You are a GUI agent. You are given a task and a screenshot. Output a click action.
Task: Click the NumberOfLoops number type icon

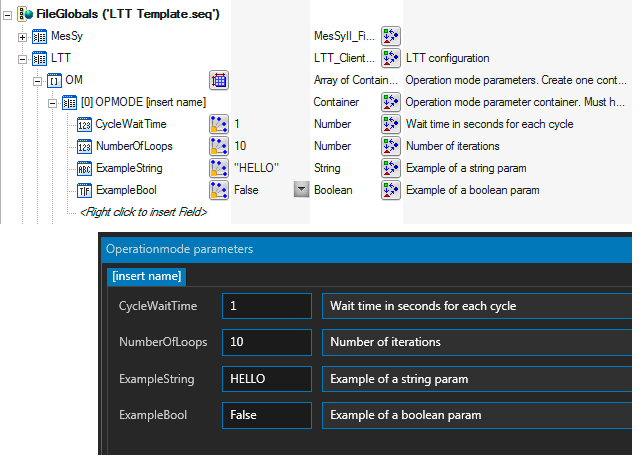pyautogui.click(x=85, y=147)
